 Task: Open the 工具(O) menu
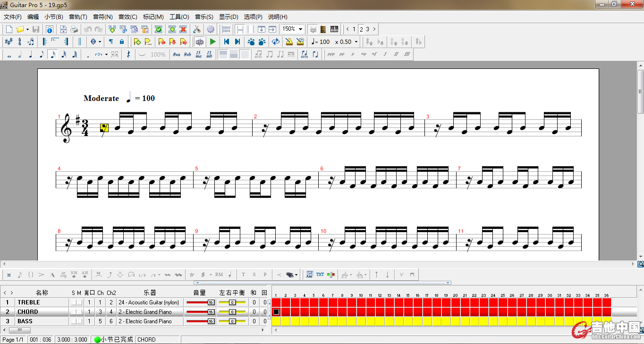(x=179, y=17)
